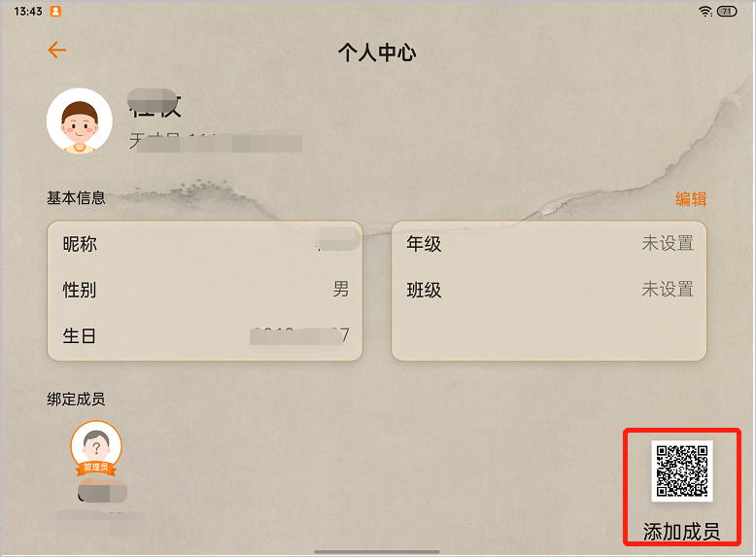Open the orange notification icon in status bar
The width and height of the screenshot is (756, 557).
coord(56,11)
